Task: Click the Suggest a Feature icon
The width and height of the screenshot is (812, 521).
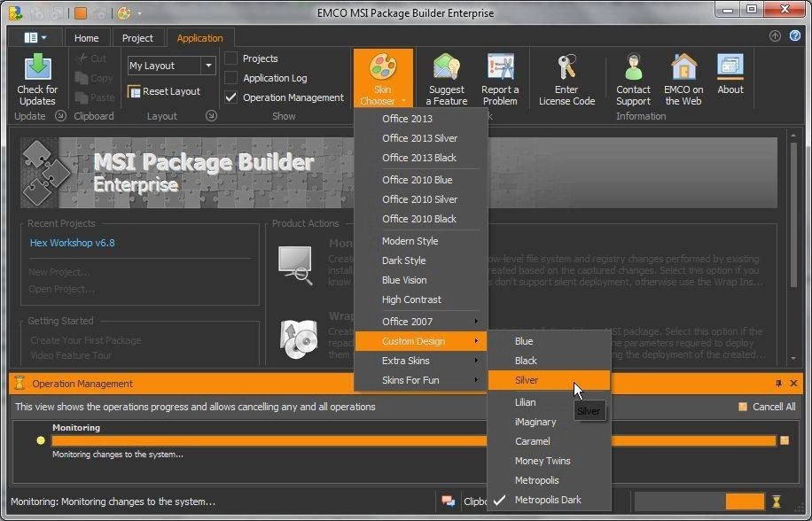Action: (447, 67)
